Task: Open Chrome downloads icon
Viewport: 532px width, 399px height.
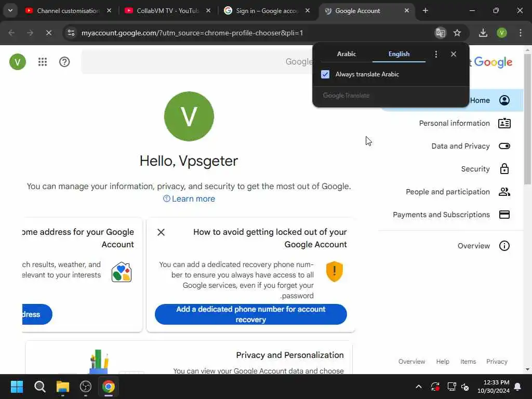Action: [483, 33]
